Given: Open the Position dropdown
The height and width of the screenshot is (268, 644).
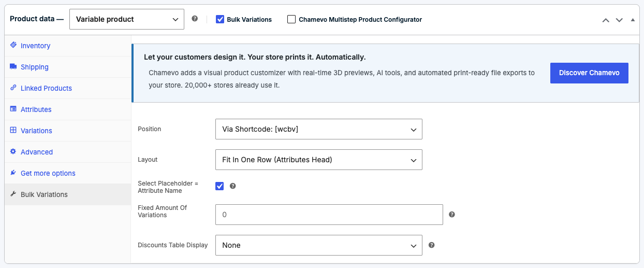Looking at the screenshot, I should pos(319,129).
